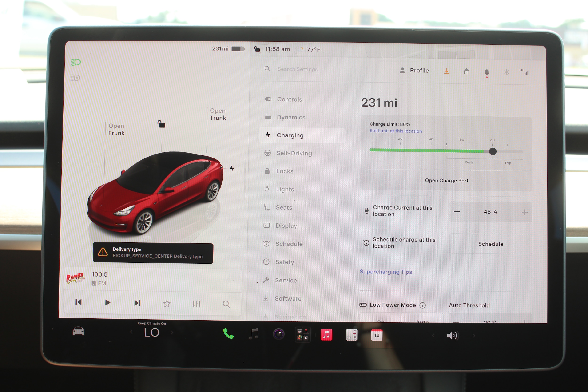Raise volume with right arrow
Image resolution: width=588 pixels, height=392 pixels.
point(474,336)
